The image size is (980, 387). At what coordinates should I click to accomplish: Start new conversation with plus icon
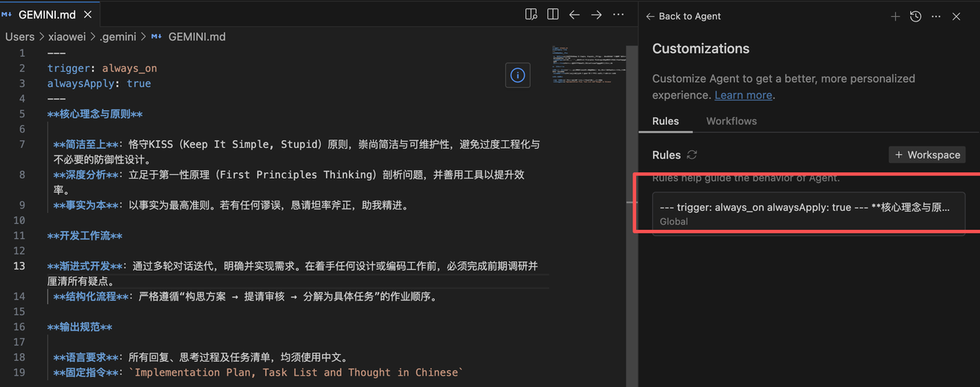tap(895, 16)
